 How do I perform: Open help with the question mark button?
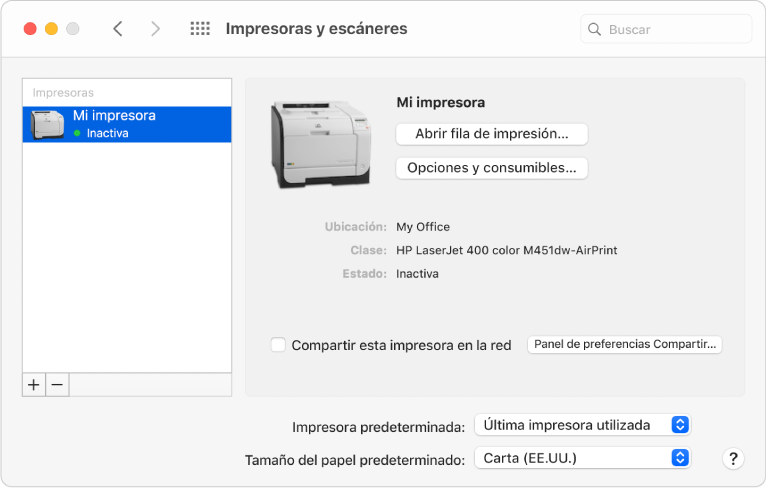733,459
